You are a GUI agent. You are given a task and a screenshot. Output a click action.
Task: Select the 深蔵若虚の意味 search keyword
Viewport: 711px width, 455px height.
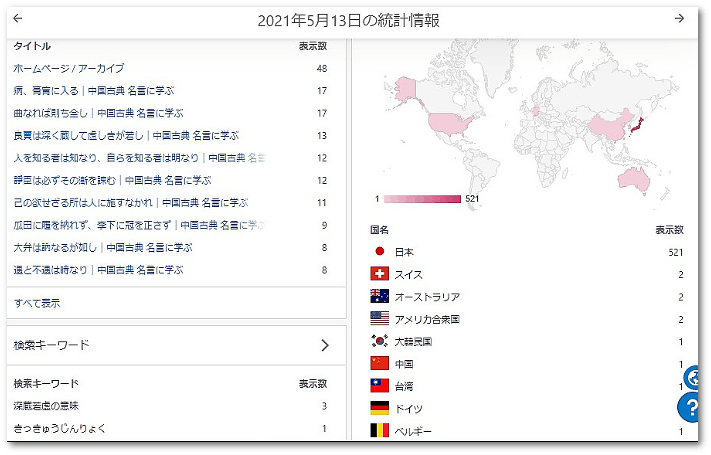[46, 406]
